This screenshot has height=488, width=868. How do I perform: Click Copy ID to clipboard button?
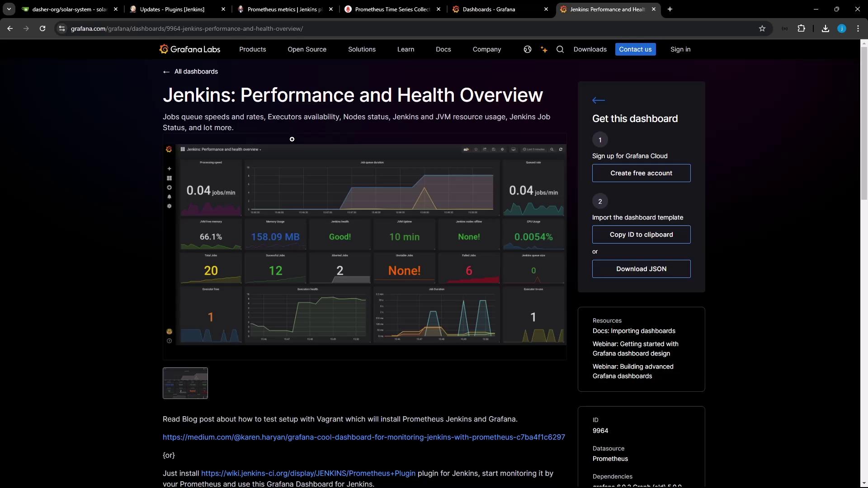pos(641,235)
